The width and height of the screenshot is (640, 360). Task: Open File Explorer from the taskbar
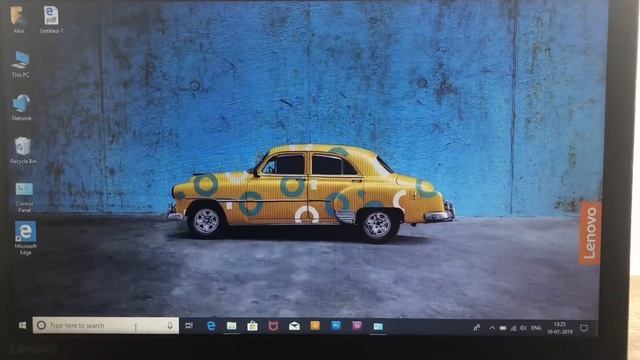(231, 326)
